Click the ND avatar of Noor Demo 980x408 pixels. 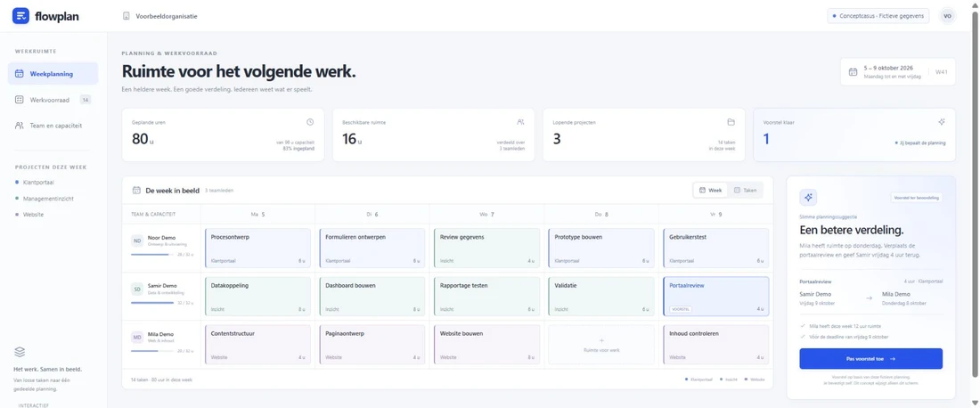pyautogui.click(x=137, y=241)
